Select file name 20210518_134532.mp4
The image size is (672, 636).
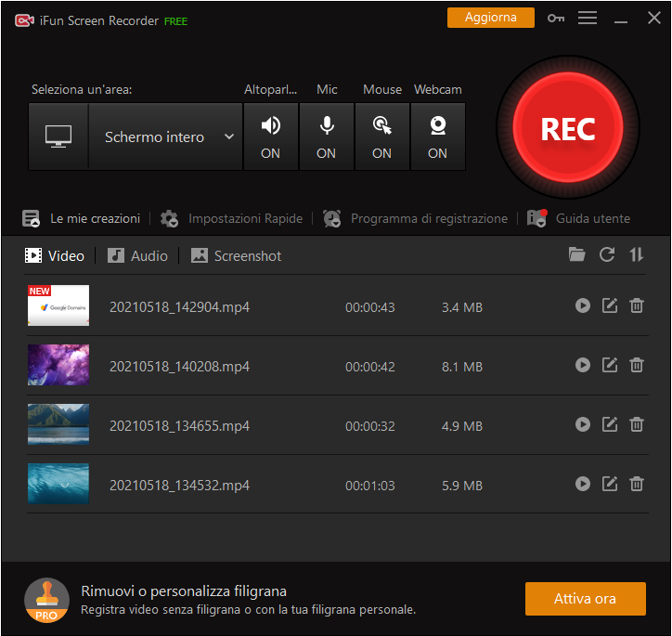click(x=179, y=486)
